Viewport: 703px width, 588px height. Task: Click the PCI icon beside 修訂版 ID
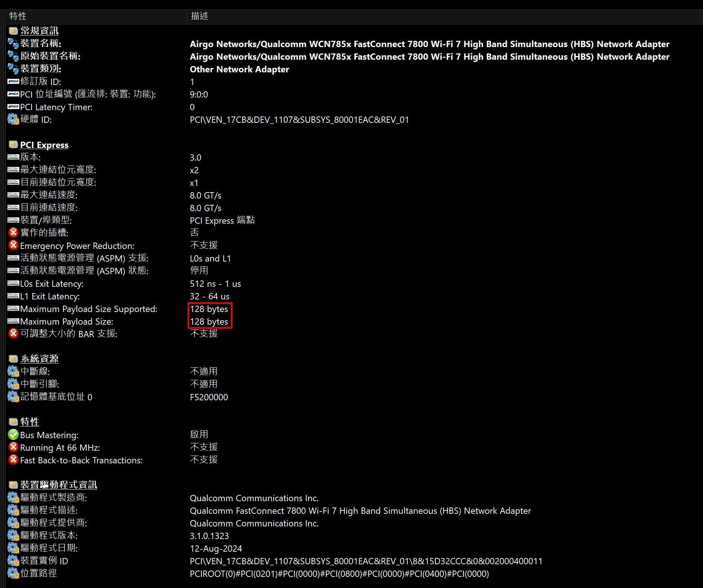tap(13, 82)
